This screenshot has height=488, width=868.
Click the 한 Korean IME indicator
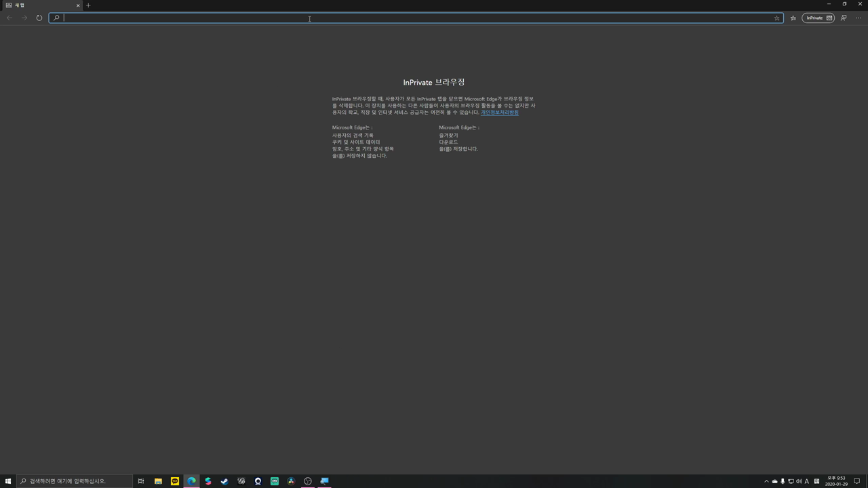pyautogui.click(x=816, y=481)
